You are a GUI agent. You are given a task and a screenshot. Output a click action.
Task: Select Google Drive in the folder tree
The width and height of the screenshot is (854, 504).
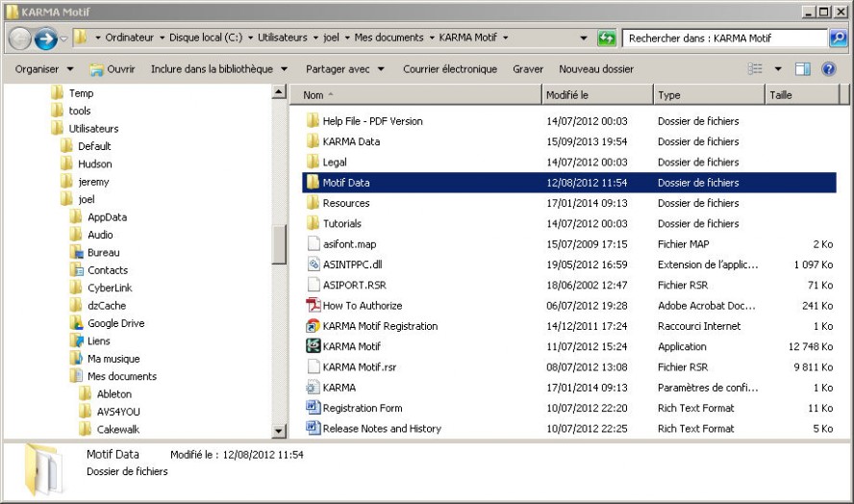tap(115, 323)
